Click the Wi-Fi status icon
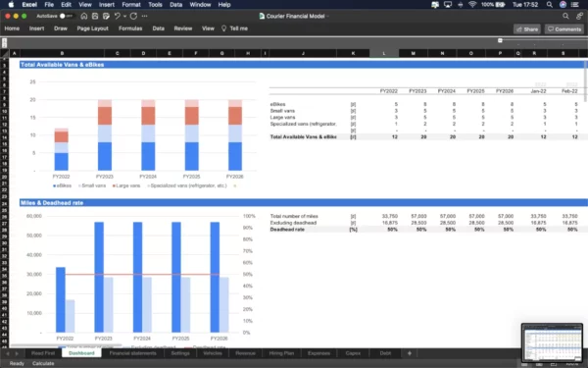 pyautogui.click(x=472, y=5)
